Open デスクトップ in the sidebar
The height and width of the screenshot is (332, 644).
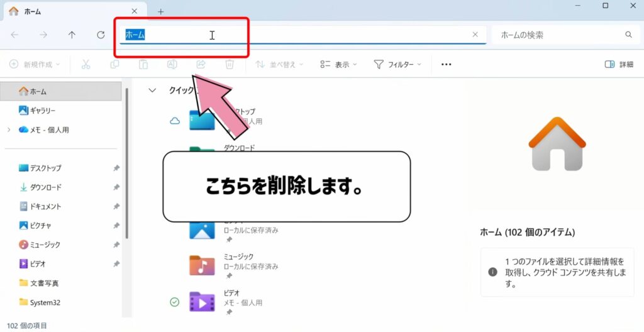point(40,168)
